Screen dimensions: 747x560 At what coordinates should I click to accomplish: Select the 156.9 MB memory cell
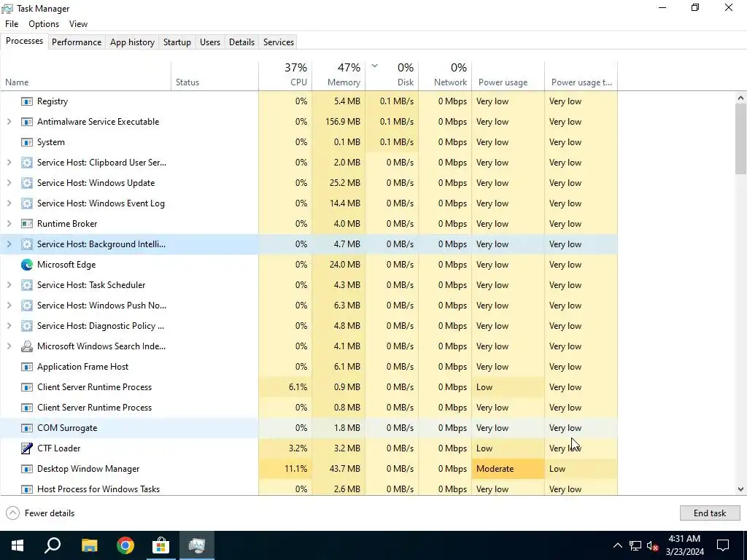pyautogui.click(x=338, y=122)
